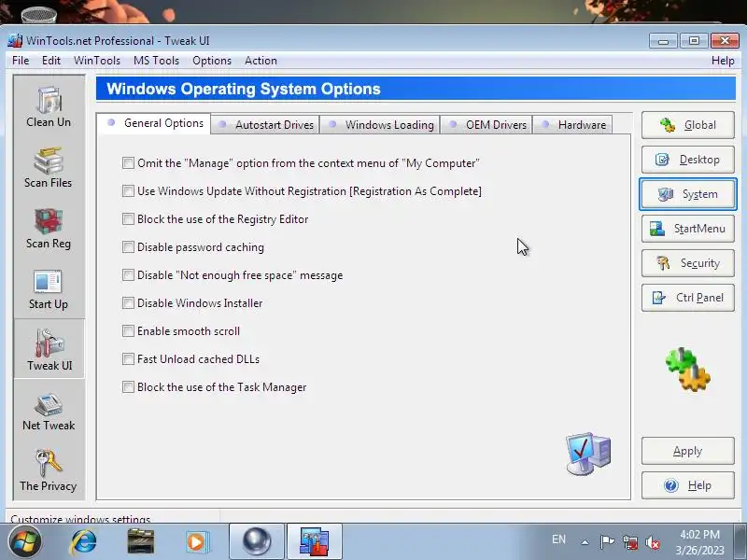This screenshot has height=560, width=747.
Task: Switch to the Hardware tab
Action: 572,125
